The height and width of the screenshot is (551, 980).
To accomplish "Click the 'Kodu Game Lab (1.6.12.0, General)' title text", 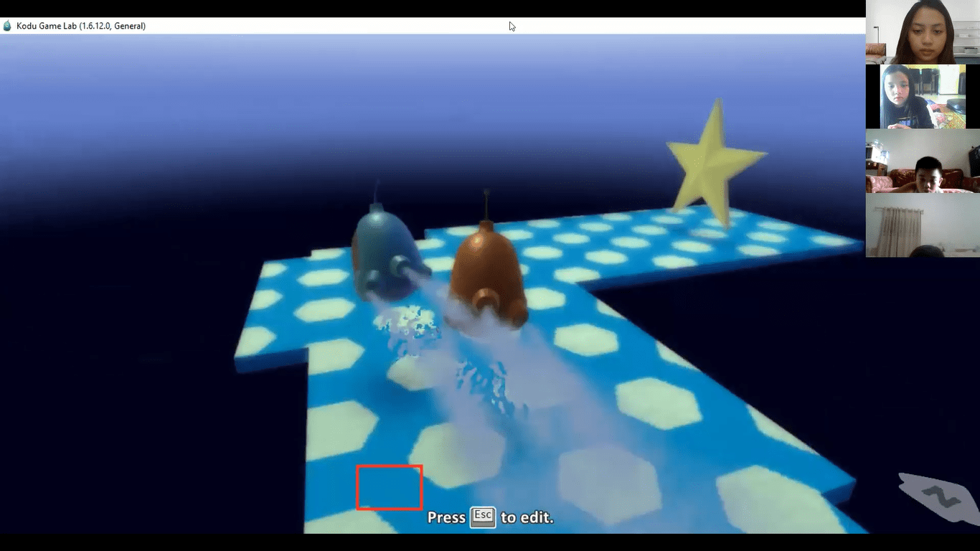I will tap(81, 26).
